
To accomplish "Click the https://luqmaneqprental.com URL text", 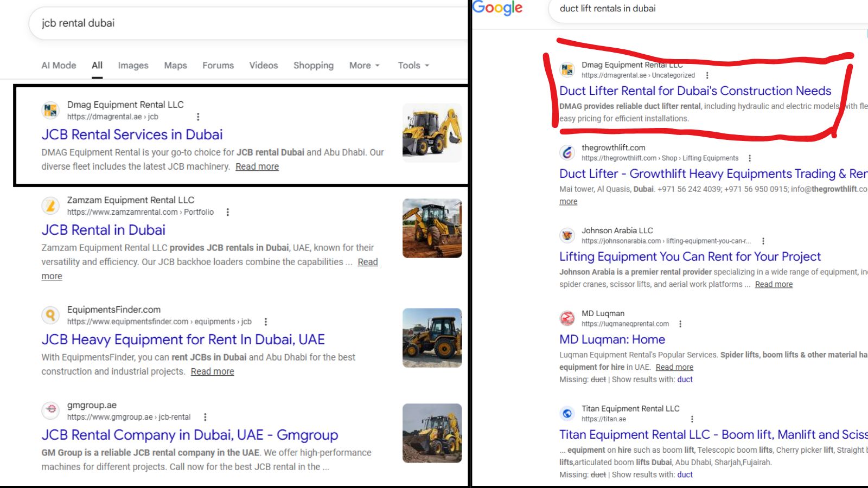I will (x=625, y=324).
